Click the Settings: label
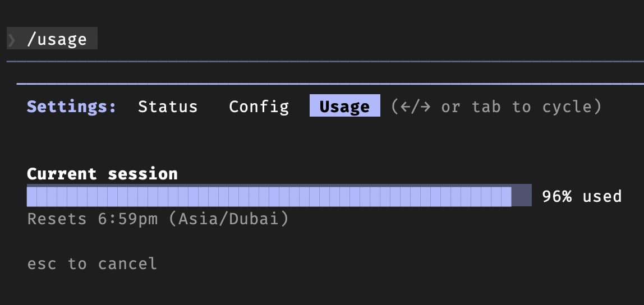The image size is (644, 305). [72, 107]
